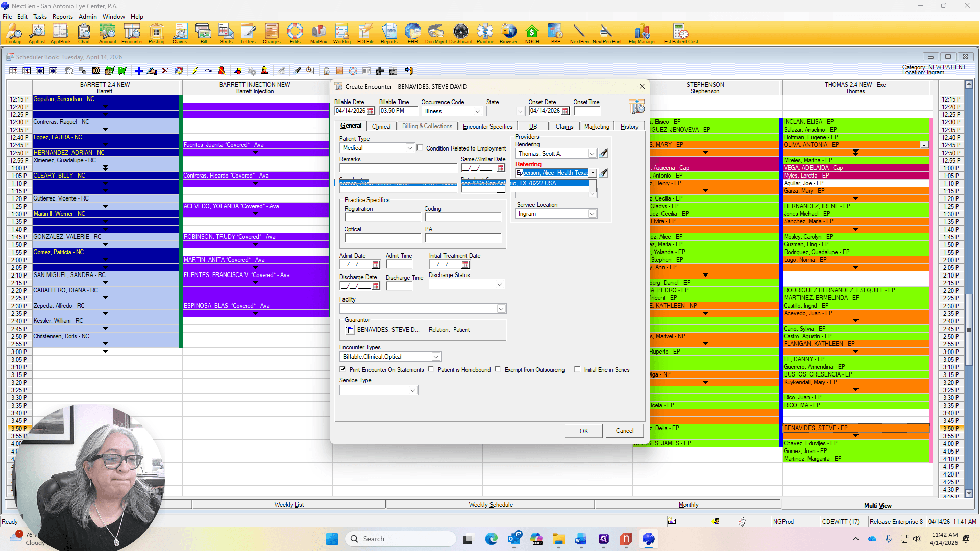Check Initial Enc in Series
The image size is (980, 551).
[577, 369]
